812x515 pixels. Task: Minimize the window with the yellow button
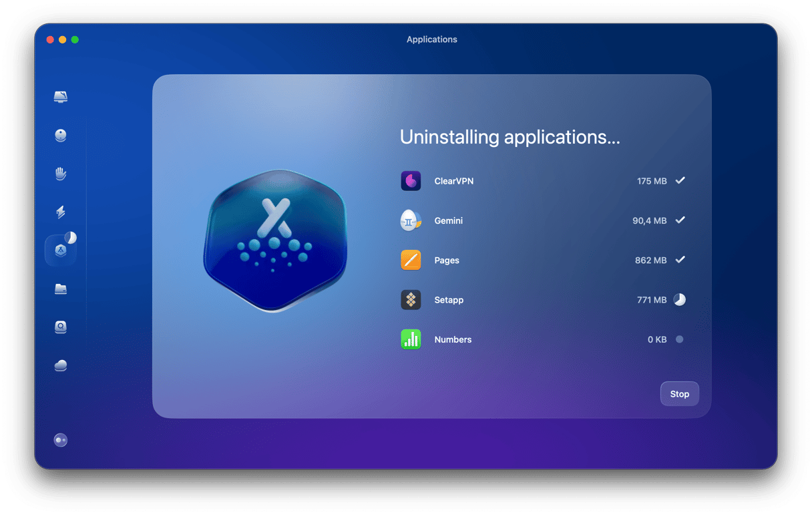coord(63,40)
